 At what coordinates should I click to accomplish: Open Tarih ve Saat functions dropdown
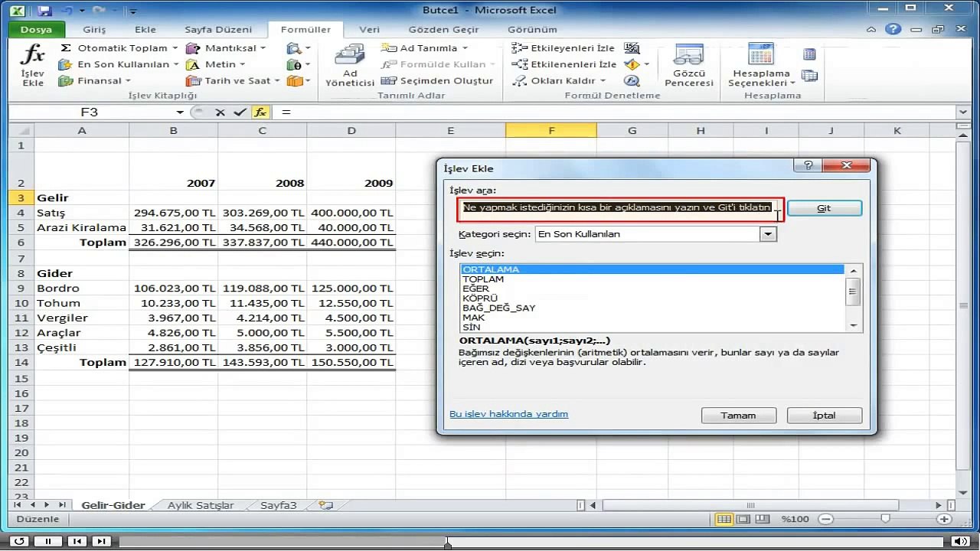point(232,80)
